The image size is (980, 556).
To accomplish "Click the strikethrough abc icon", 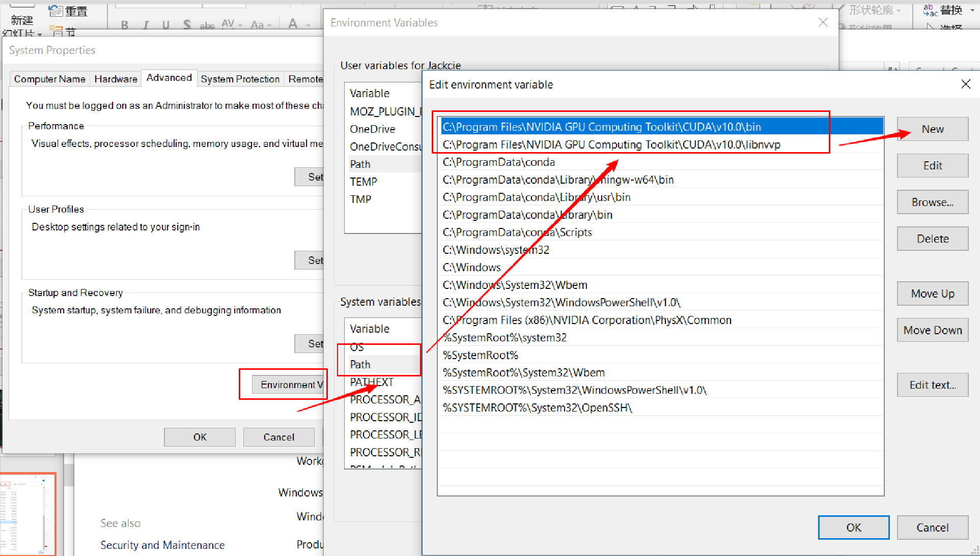I will tap(207, 25).
